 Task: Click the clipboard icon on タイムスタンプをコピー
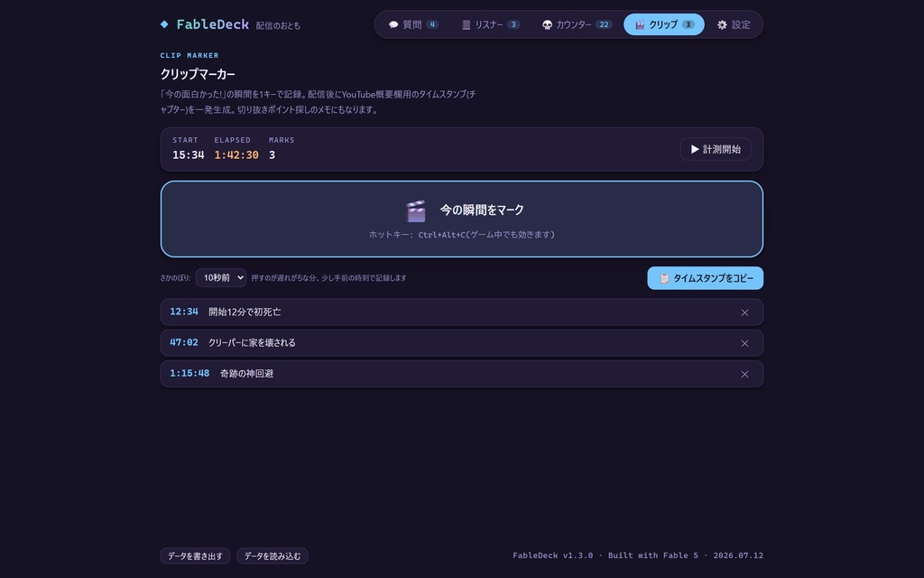click(664, 278)
